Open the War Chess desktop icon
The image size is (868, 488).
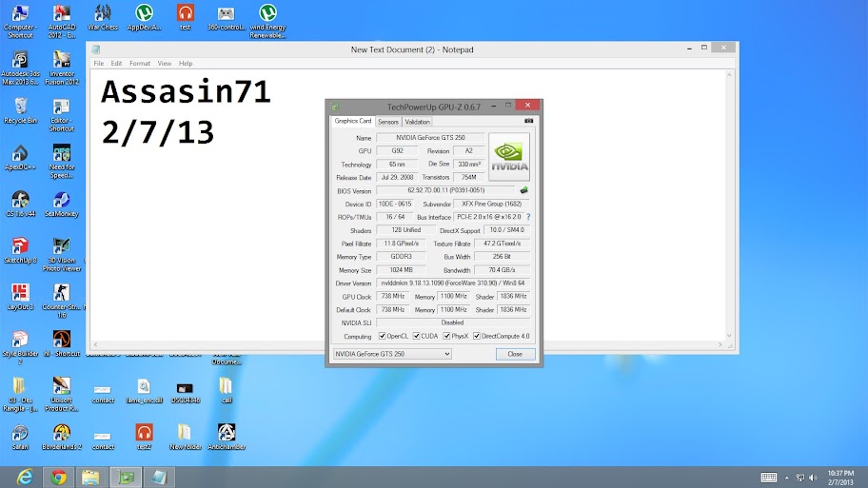pos(103,17)
